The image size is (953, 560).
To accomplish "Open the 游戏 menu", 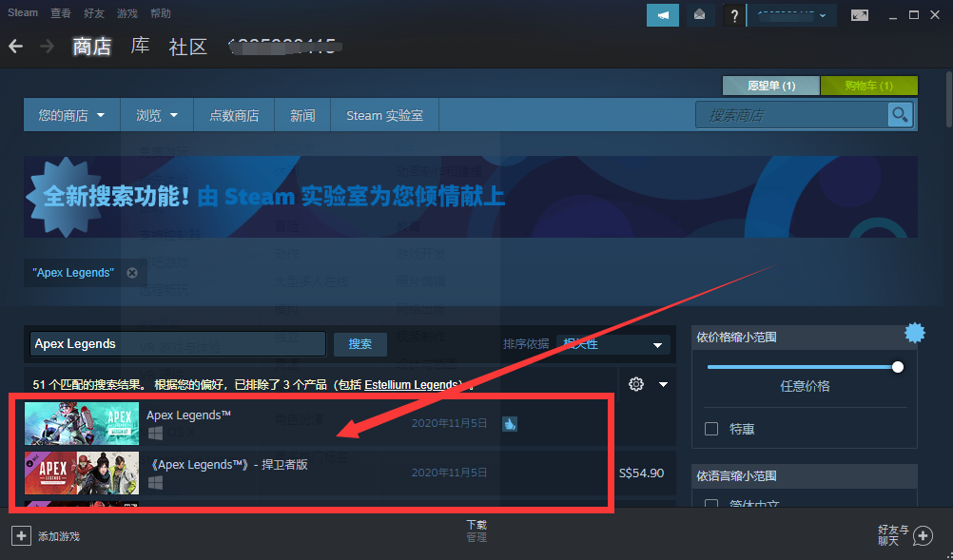I will tap(127, 12).
